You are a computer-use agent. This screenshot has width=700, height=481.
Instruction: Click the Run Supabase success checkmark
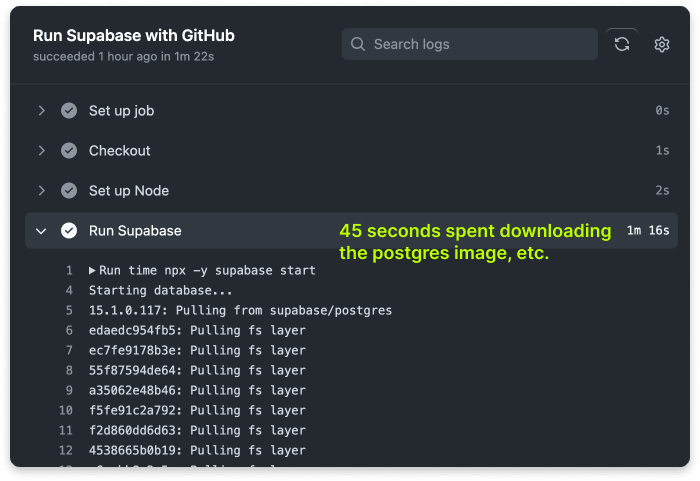pyautogui.click(x=69, y=230)
